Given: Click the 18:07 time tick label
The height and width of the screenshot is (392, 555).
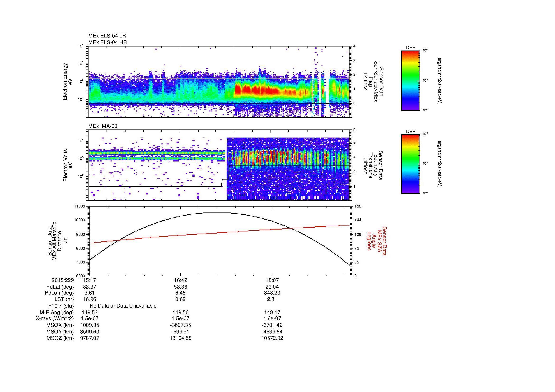Looking at the screenshot, I should (x=272, y=280).
